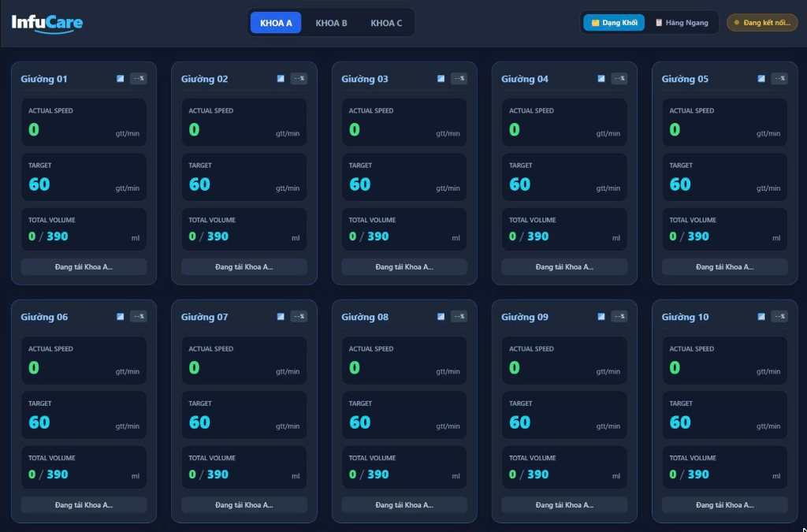Switch to Dạng Khối block view
The width and height of the screenshot is (807, 532).
613,23
